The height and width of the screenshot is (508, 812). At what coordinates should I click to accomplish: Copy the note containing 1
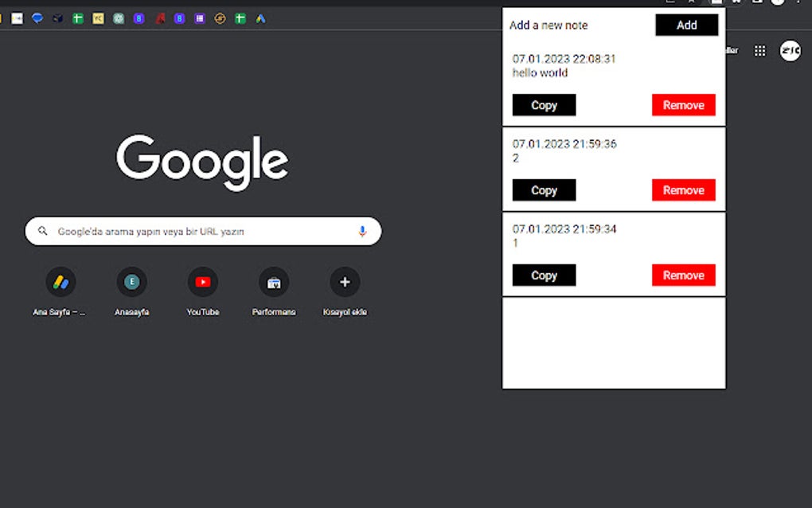click(544, 275)
